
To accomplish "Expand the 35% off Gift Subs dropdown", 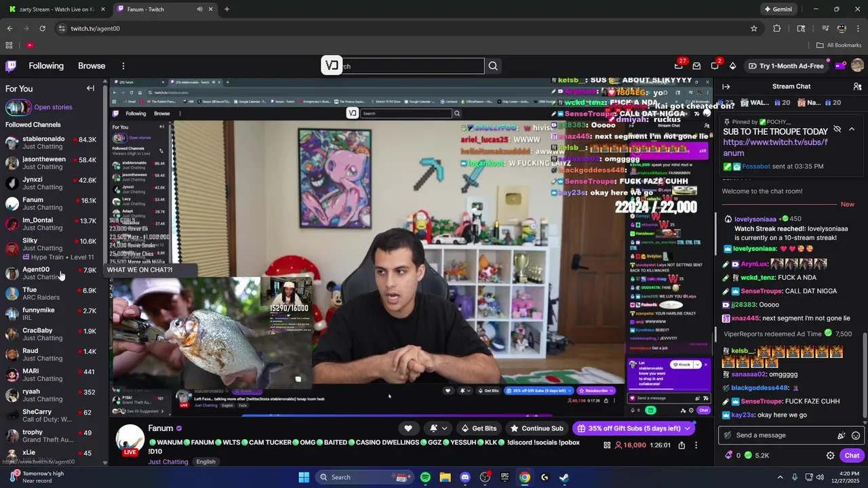I will click(x=687, y=428).
